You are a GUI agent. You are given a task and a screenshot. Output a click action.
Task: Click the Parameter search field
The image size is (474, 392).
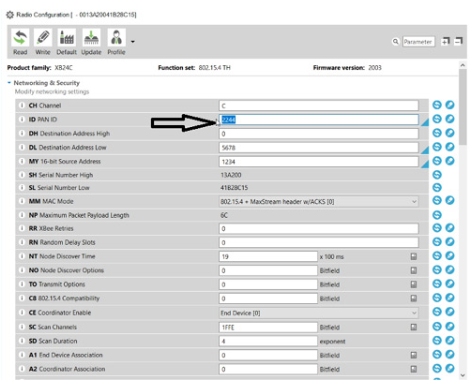(418, 42)
